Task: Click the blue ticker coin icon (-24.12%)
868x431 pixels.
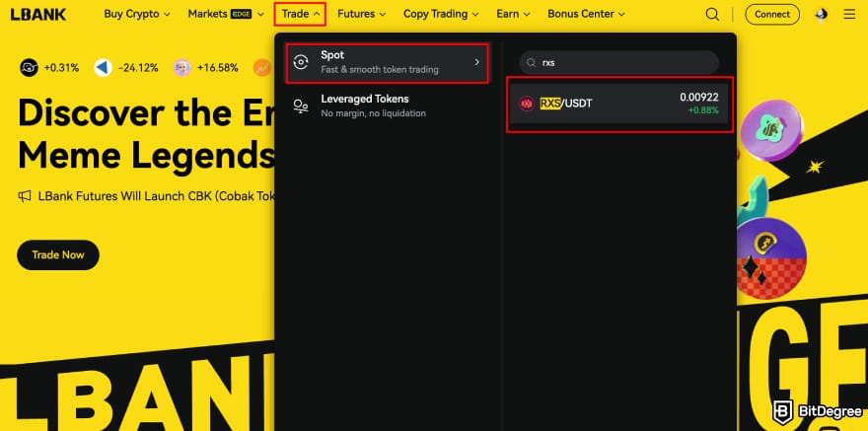Action: click(x=103, y=68)
